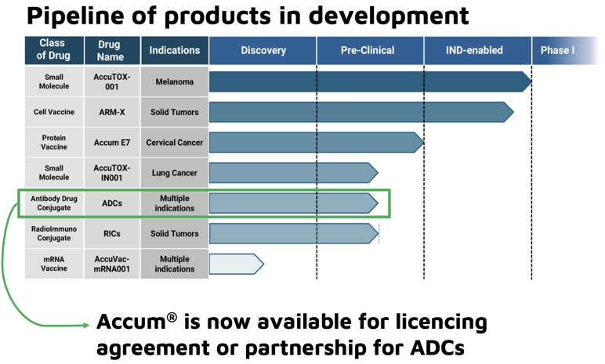Click the 'Pipeline of products in development' title
This screenshot has height=364, width=605.
click(x=248, y=16)
